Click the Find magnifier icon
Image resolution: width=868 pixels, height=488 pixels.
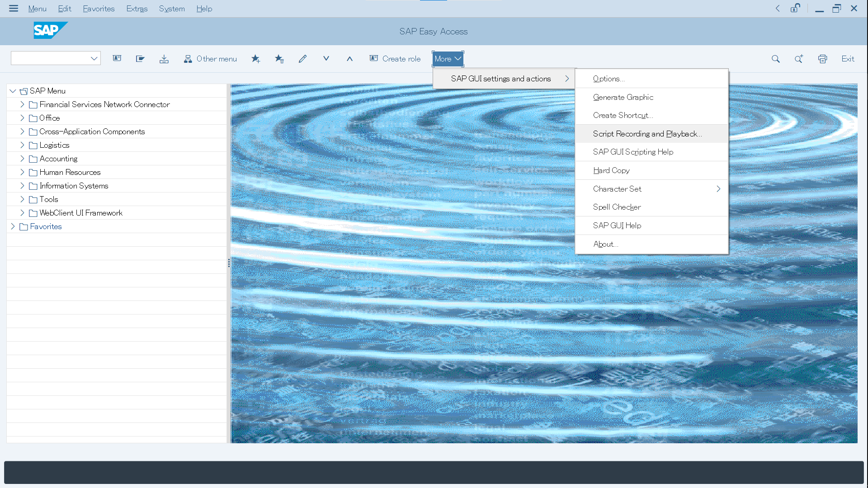775,59
